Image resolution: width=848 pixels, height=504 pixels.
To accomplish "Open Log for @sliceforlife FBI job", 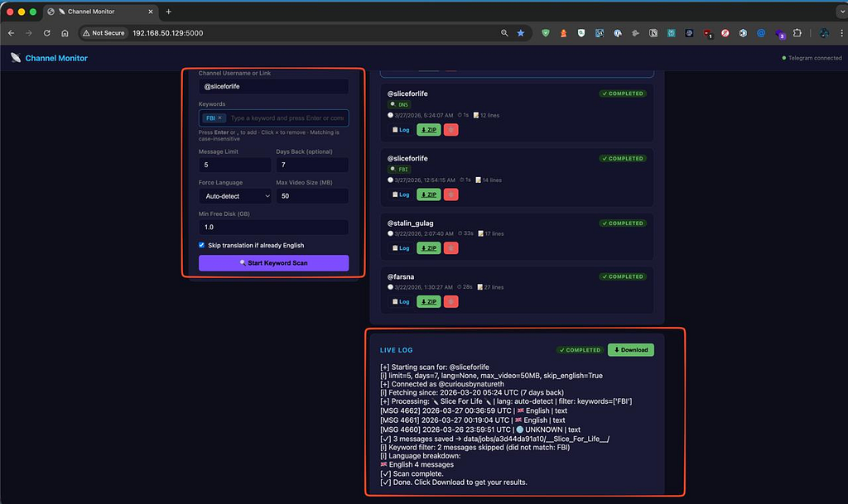I will tap(401, 194).
